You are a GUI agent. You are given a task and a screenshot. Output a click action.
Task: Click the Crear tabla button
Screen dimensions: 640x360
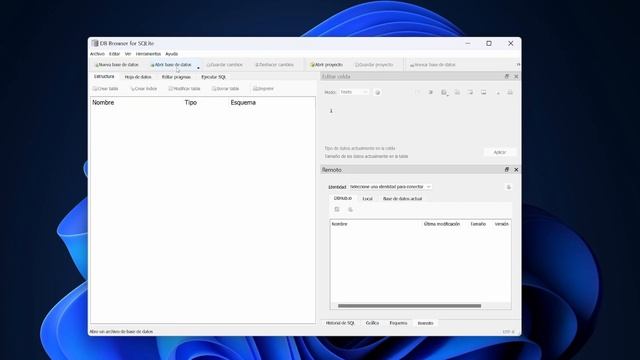coord(105,89)
